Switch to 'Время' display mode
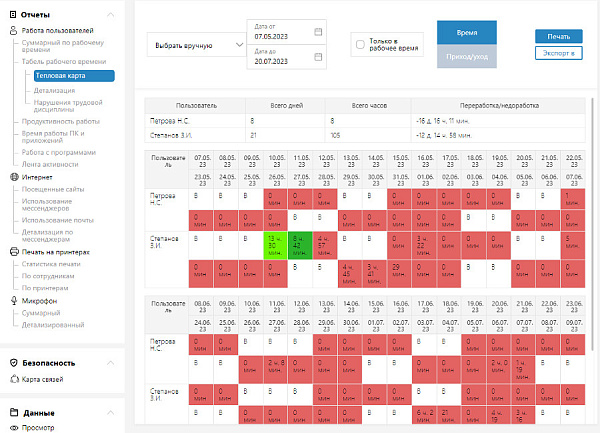The height and width of the screenshot is (433, 600). pos(467,33)
